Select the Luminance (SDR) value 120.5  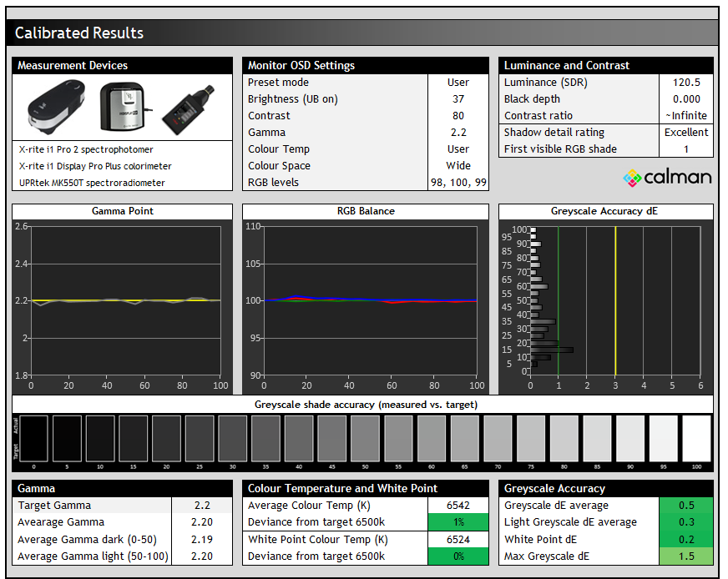pos(686,83)
